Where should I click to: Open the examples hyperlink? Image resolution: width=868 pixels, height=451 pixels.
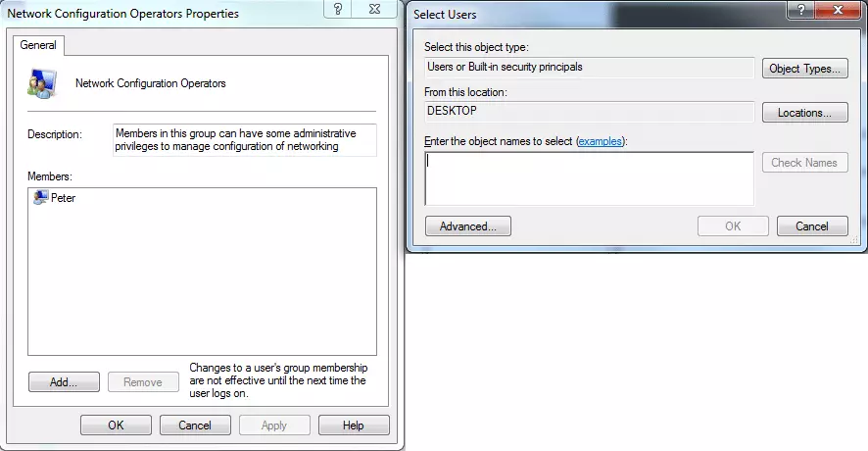tap(601, 141)
